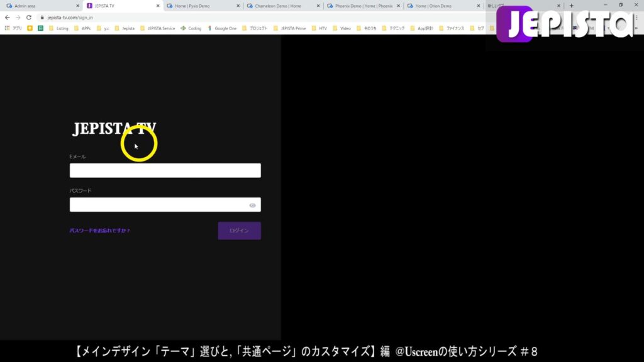Close the Home | Pyxis Demo tab

point(238,6)
